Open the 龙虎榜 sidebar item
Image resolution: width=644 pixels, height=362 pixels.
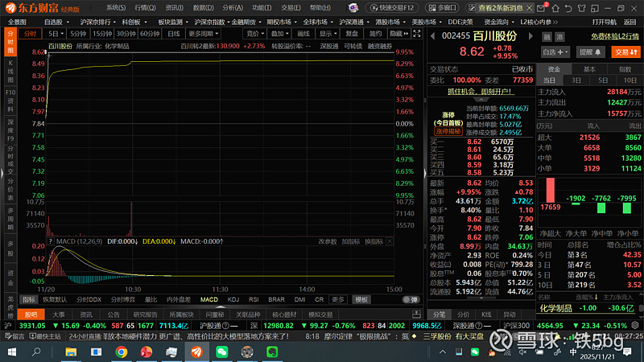tap(10, 307)
